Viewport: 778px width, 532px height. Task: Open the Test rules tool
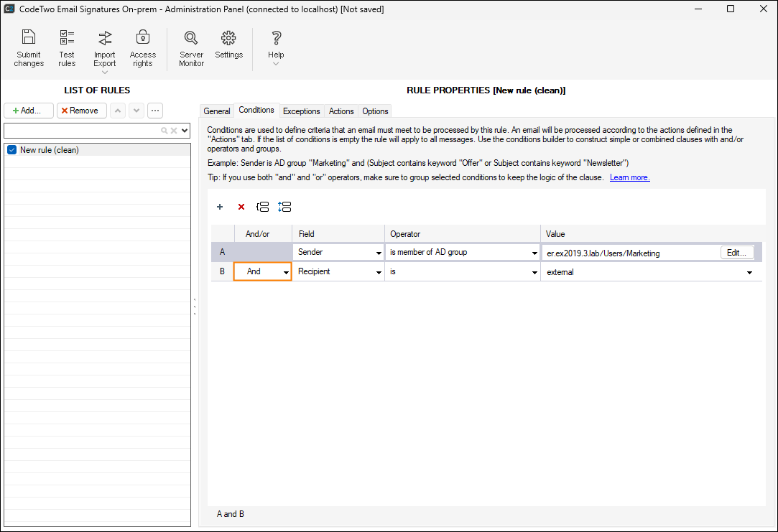point(67,48)
